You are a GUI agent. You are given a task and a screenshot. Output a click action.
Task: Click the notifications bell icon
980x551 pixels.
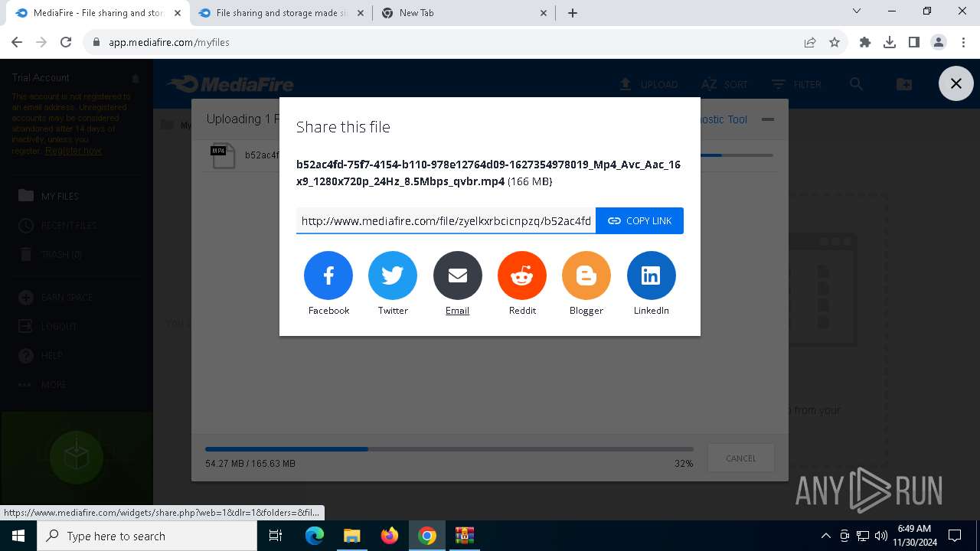tap(136, 78)
